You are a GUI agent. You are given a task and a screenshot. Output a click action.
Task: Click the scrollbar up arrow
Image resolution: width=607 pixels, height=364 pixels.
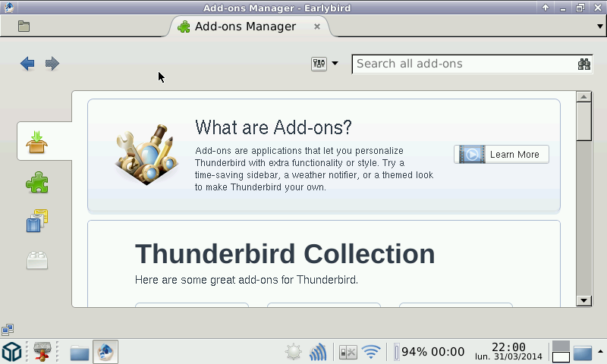click(583, 97)
